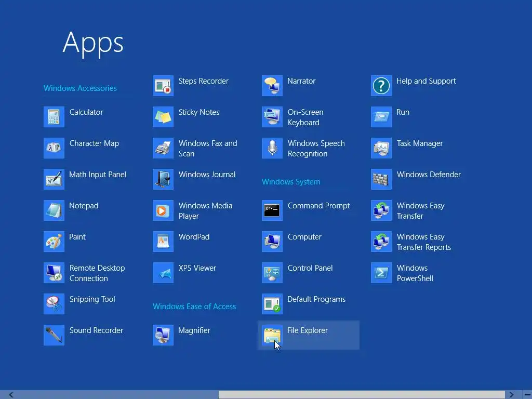Viewport: 532px width, 399px height.
Task: Launch Windows Speech Recognition microphone icon
Action: click(272, 148)
